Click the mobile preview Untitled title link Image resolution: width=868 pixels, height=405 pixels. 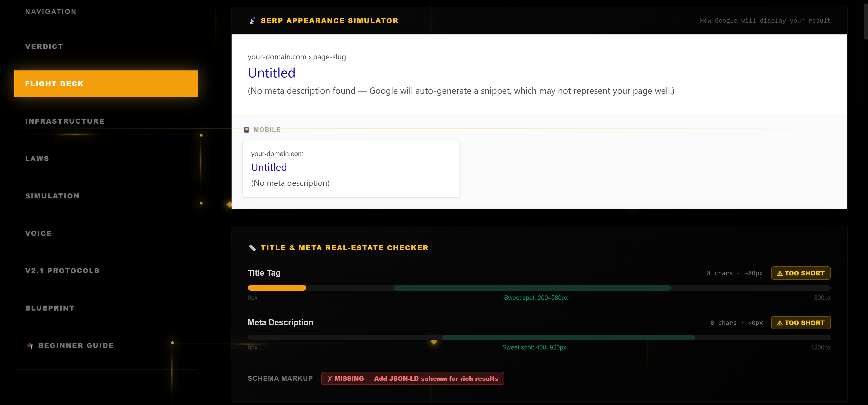coord(269,167)
